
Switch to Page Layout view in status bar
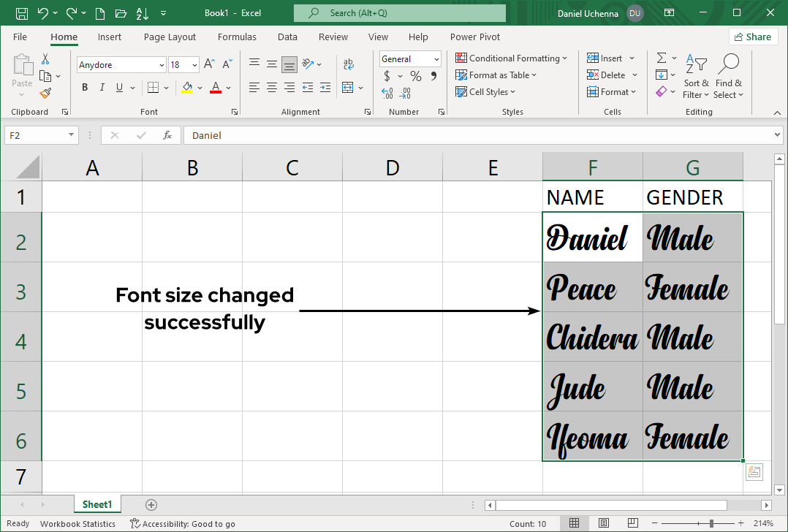(604, 523)
